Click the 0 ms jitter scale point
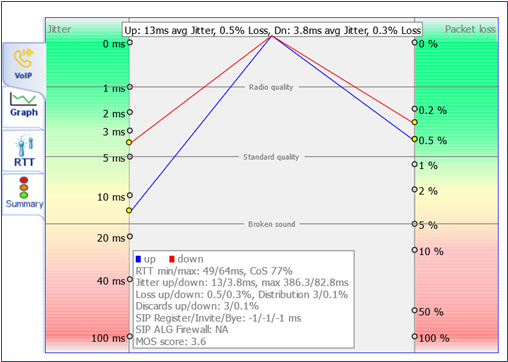Screen dimensions: 508x362 [130, 42]
